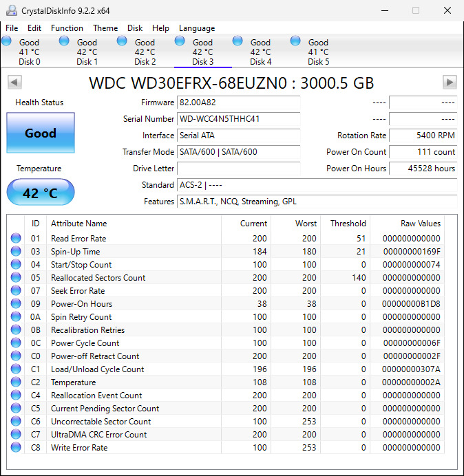Click the empty Drive Letter field
Image resolution: width=464 pixels, height=476 pixels.
click(x=238, y=168)
